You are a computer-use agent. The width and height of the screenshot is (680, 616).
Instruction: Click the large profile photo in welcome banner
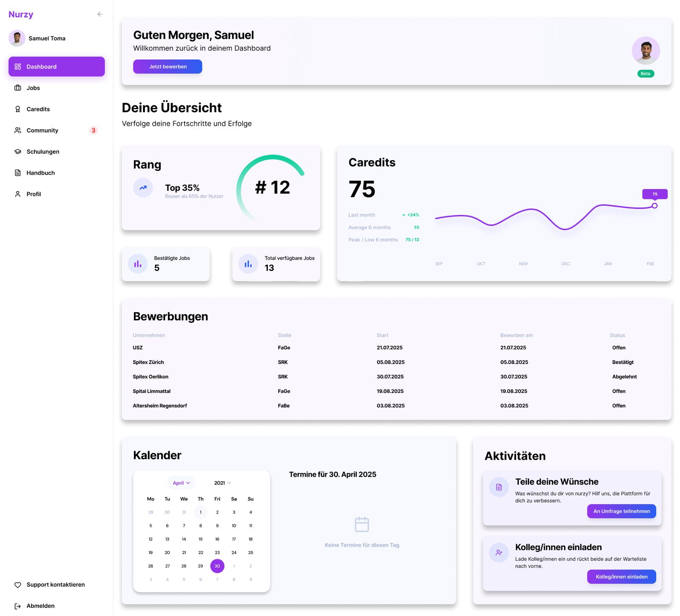[x=646, y=51]
